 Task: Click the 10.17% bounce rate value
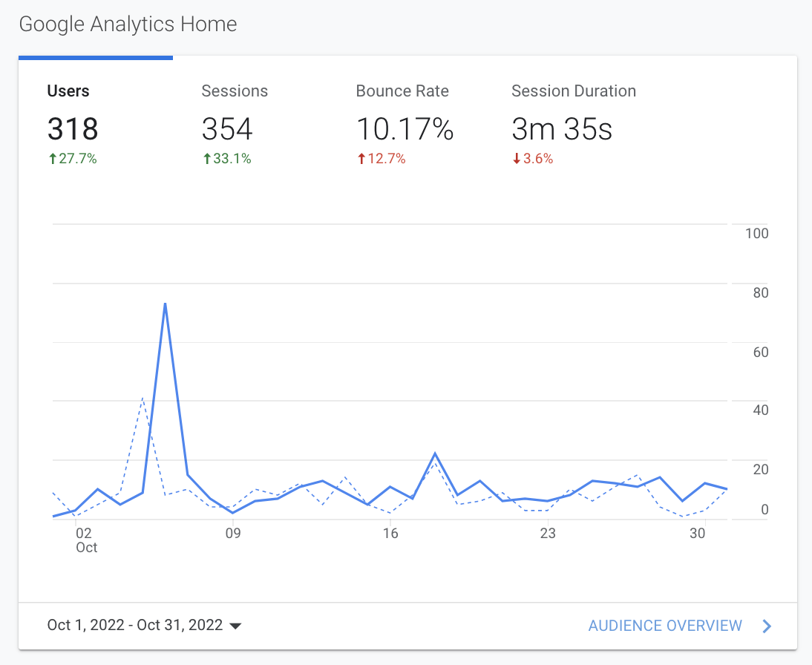tap(405, 129)
